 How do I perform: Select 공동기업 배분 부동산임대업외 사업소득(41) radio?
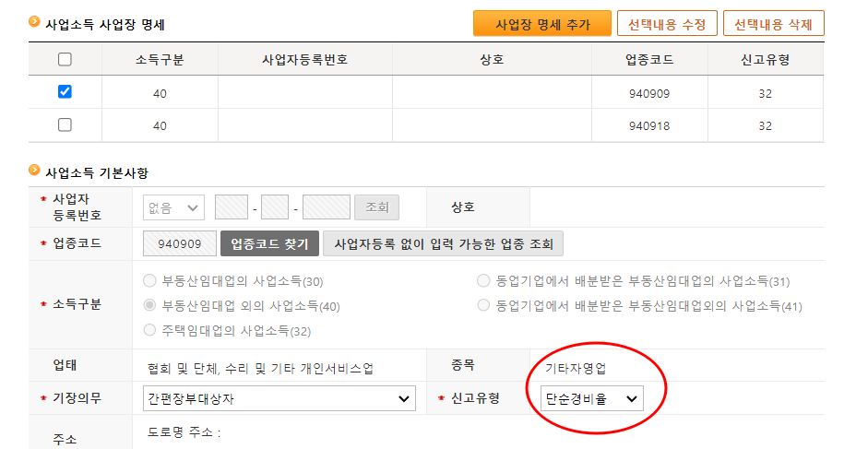[x=483, y=305]
